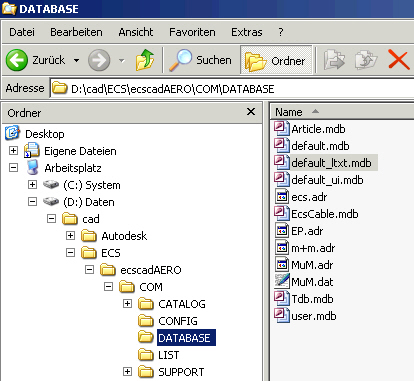Screen dimensions: 414x381
Task: Select the MuM.adr file icon
Action: pos(281,265)
